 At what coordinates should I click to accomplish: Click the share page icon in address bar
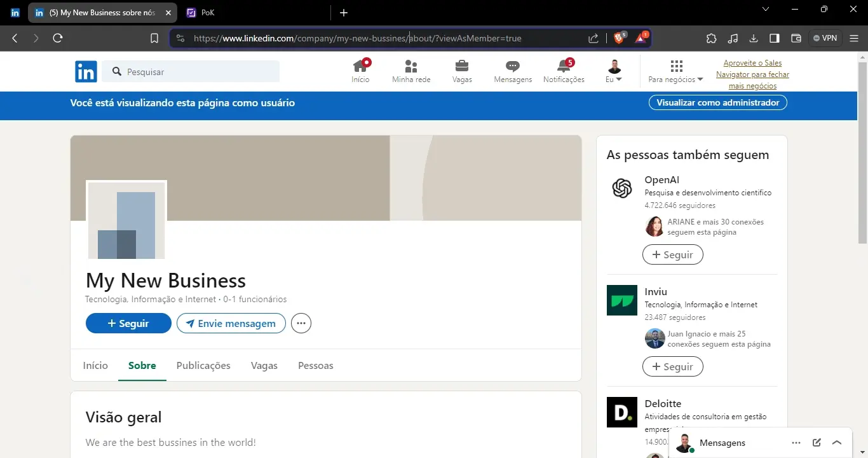(x=593, y=38)
